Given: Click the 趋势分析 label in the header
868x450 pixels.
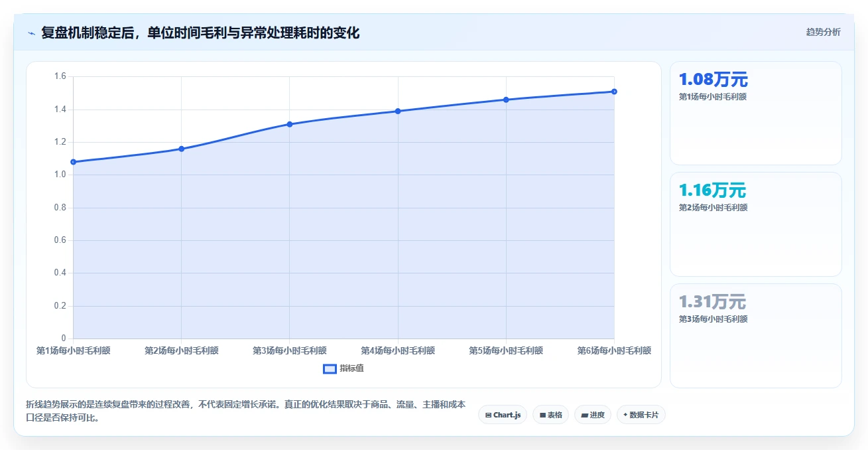Looking at the screenshot, I should [x=824, y=32].
